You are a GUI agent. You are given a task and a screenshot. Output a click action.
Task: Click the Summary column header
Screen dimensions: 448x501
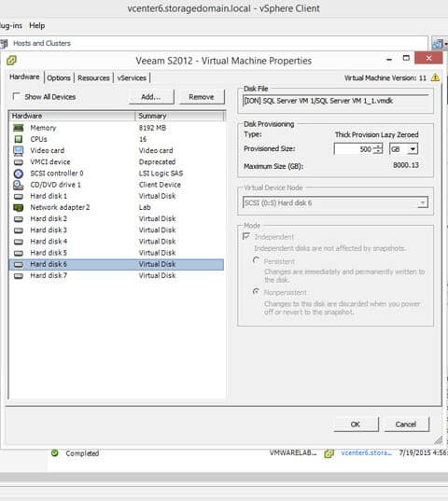point(179,116)
